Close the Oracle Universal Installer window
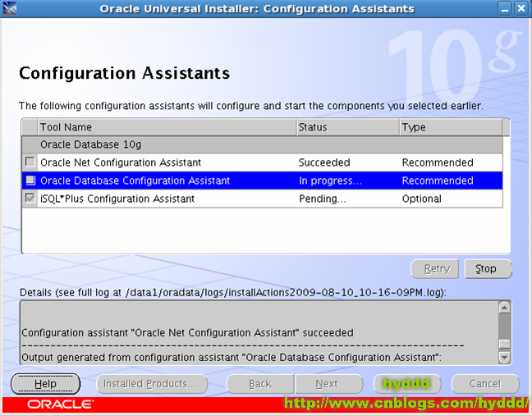532x416 pixels. (521, 8)
